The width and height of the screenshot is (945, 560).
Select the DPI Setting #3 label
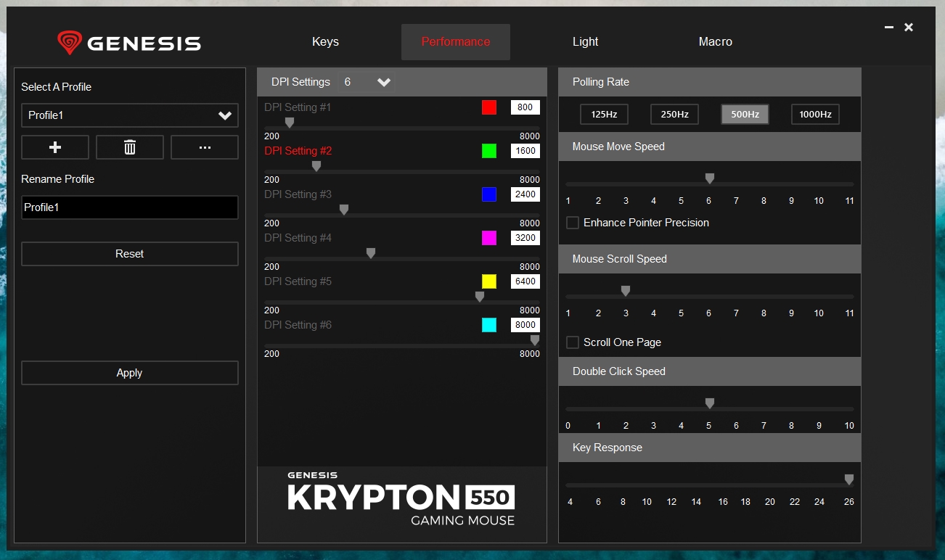pos(298,194)
